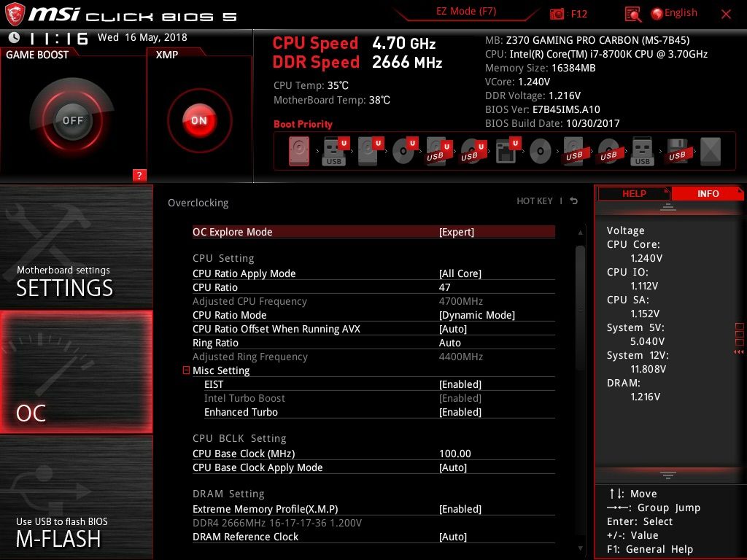Change CPU Ratio Apply Mode value
747x560 pixels.
[460, 273]
